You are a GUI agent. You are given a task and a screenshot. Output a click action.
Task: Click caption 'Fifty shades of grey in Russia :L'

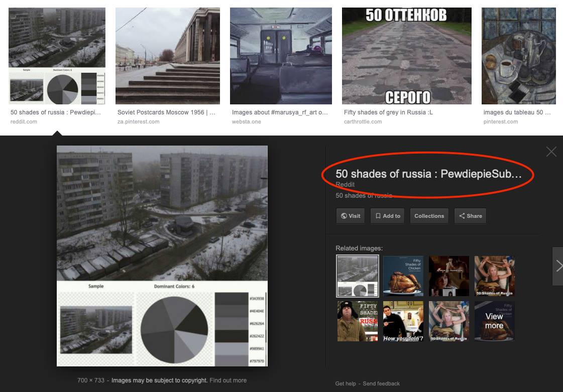coord(389,112)
